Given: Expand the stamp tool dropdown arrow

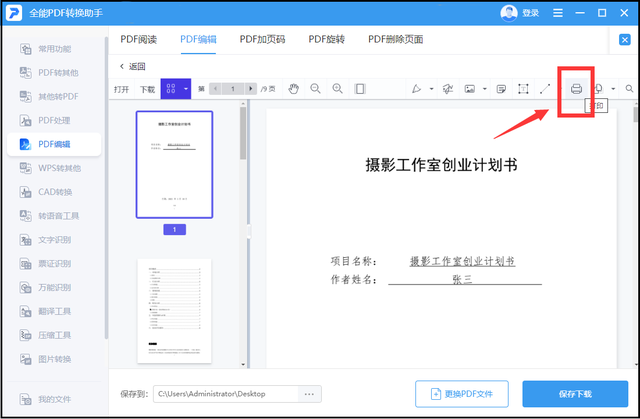Looking at the screenshot, I should pos(613,89).
